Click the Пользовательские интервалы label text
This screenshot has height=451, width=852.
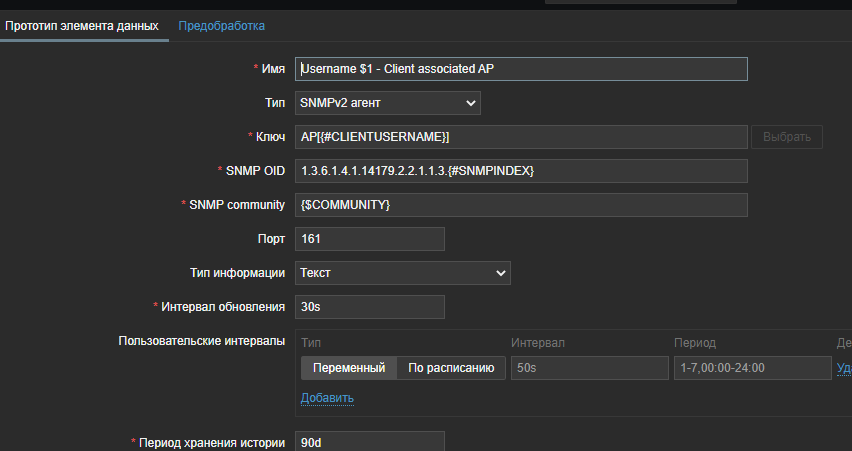tap(202, 341)
